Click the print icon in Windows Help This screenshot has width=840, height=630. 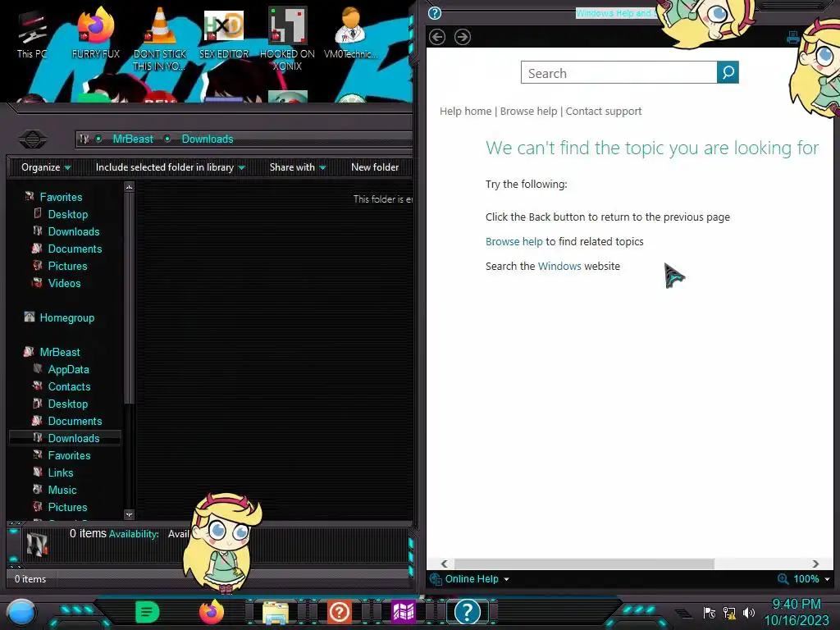pos(793,38)
